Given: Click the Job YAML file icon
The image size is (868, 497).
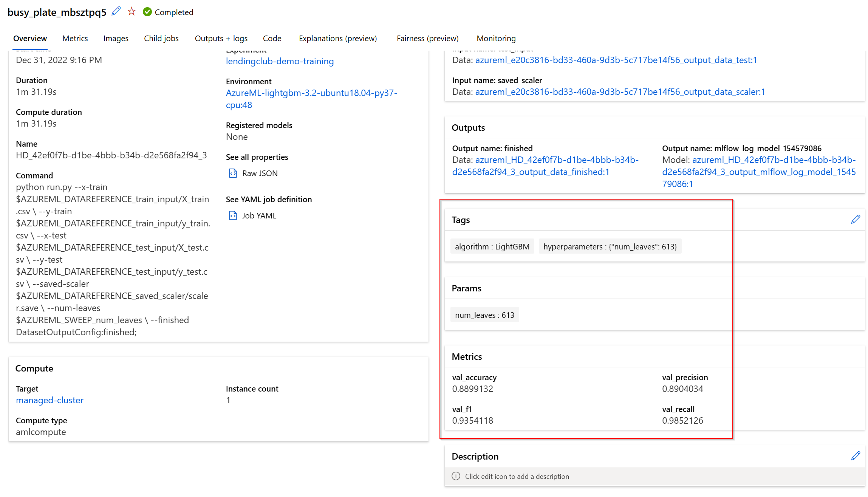Looking at the screenshot, I should coord(233,216).
